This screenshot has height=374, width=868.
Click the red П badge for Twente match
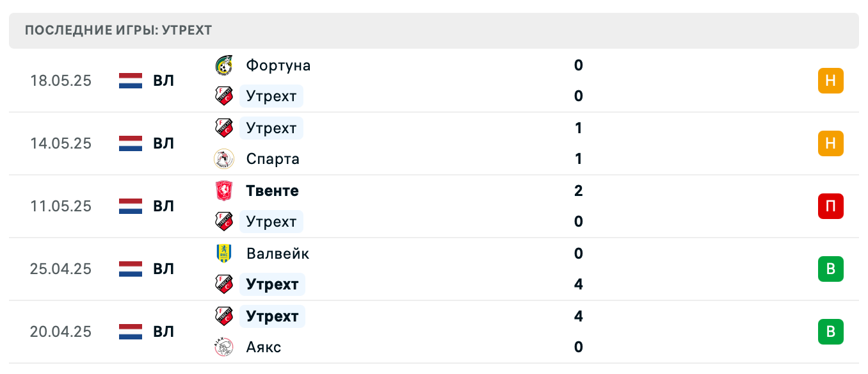coord(831,206)
